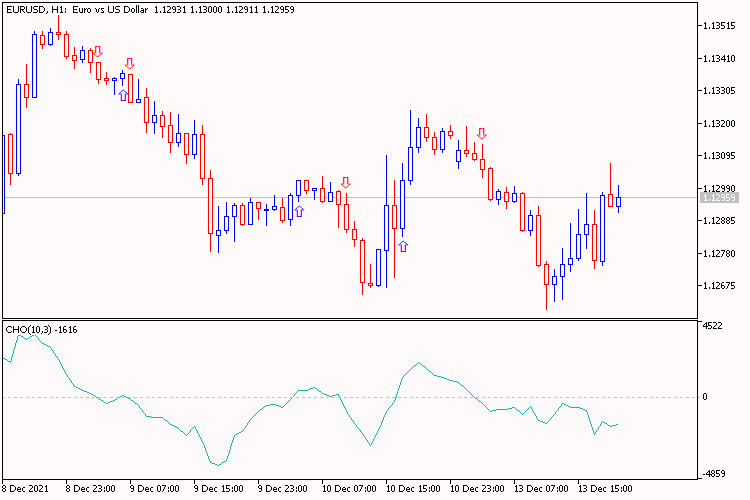Click the 10 Dec 07:00 time label
Viewport: 750px width, 500px height.
[349, 489]
